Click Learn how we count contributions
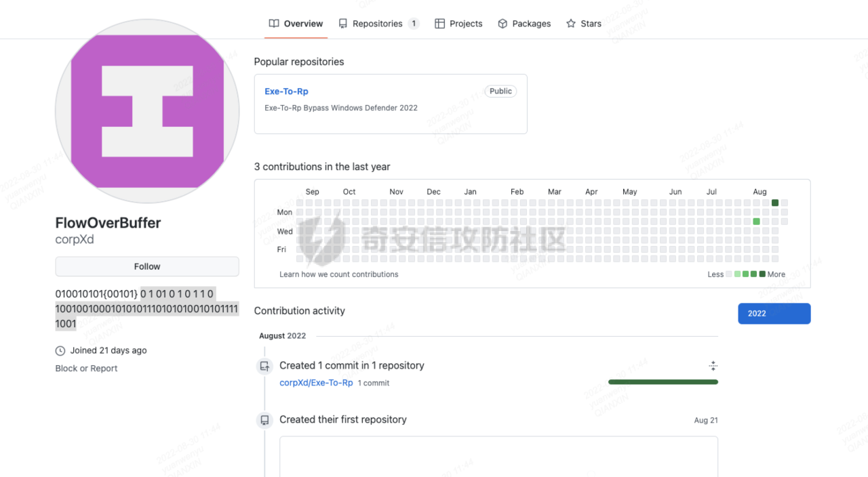 pyautogui.click(x=339, y=274)
